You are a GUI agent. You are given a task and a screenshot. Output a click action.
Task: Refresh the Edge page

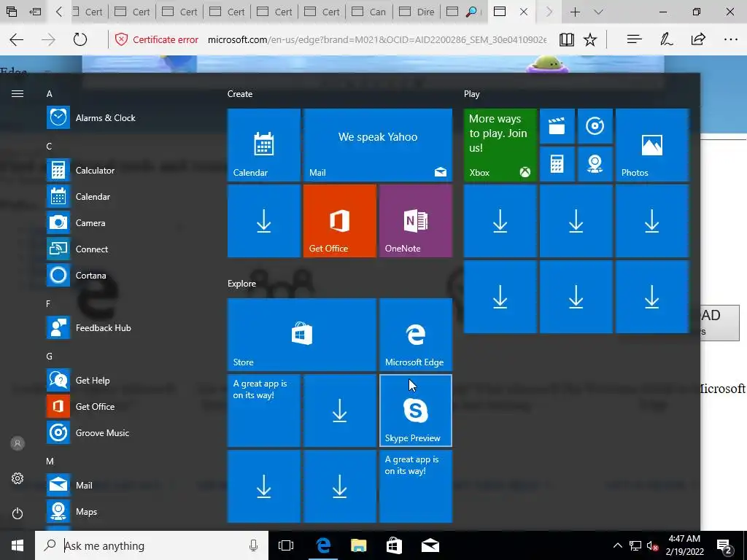coord(80,39)
